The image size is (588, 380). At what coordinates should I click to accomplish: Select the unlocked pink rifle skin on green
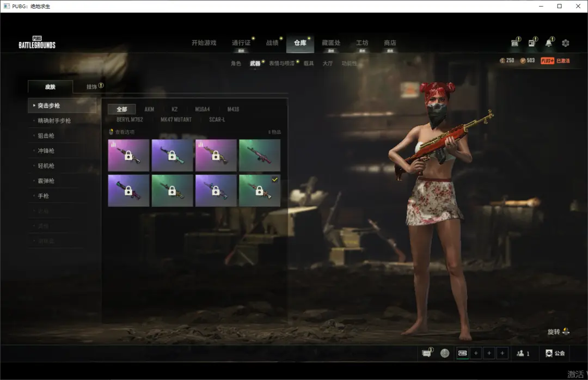pos(260,155)
